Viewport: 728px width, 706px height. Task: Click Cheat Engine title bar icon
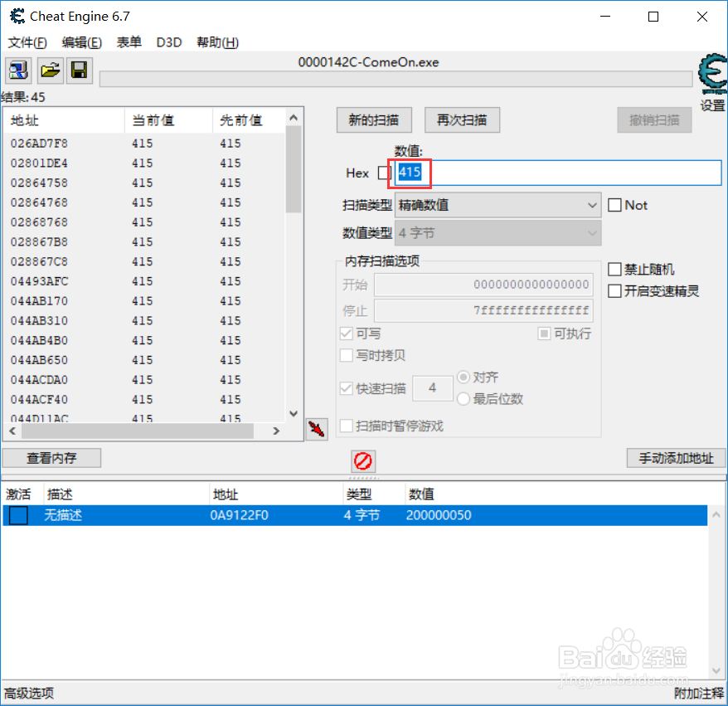(x=17, y=17)
